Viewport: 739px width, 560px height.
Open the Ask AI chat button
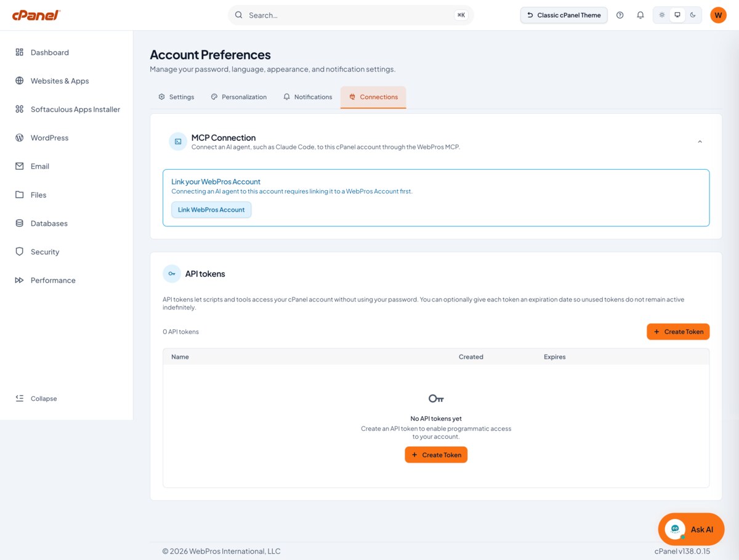tap(691, 529)
